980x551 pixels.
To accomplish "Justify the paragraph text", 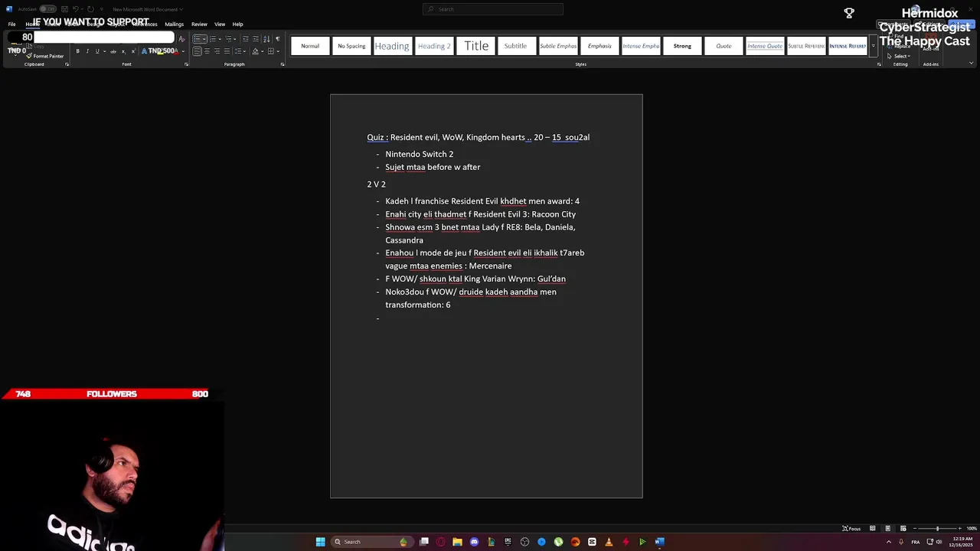I will click(x=227, y=51).
